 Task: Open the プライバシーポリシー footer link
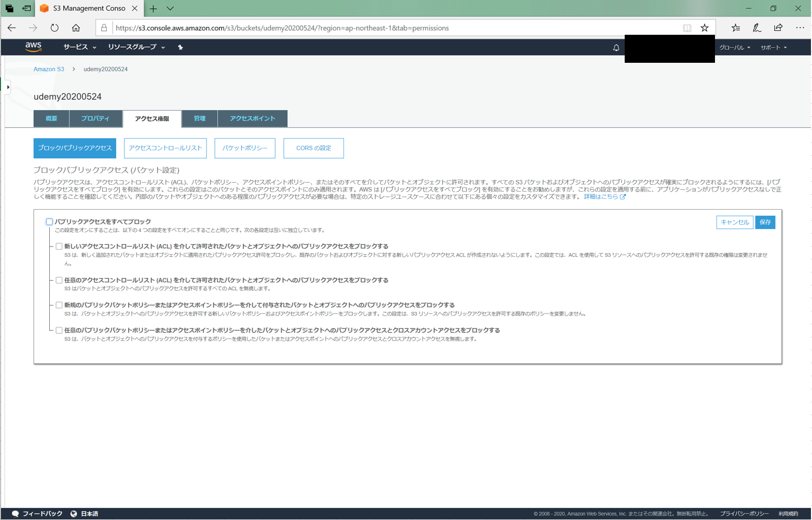pos(744,514)
